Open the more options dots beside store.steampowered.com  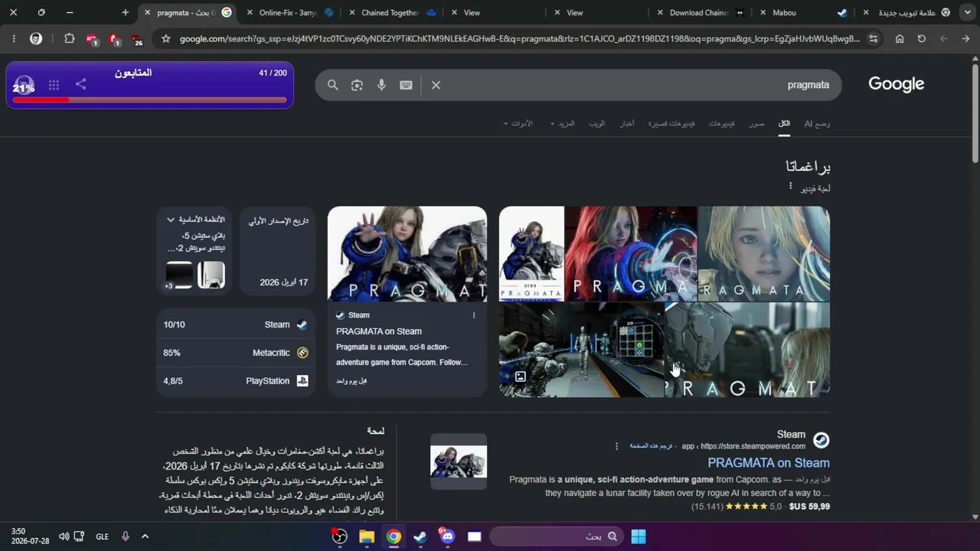pyautogui.click(x=616, y=446)
